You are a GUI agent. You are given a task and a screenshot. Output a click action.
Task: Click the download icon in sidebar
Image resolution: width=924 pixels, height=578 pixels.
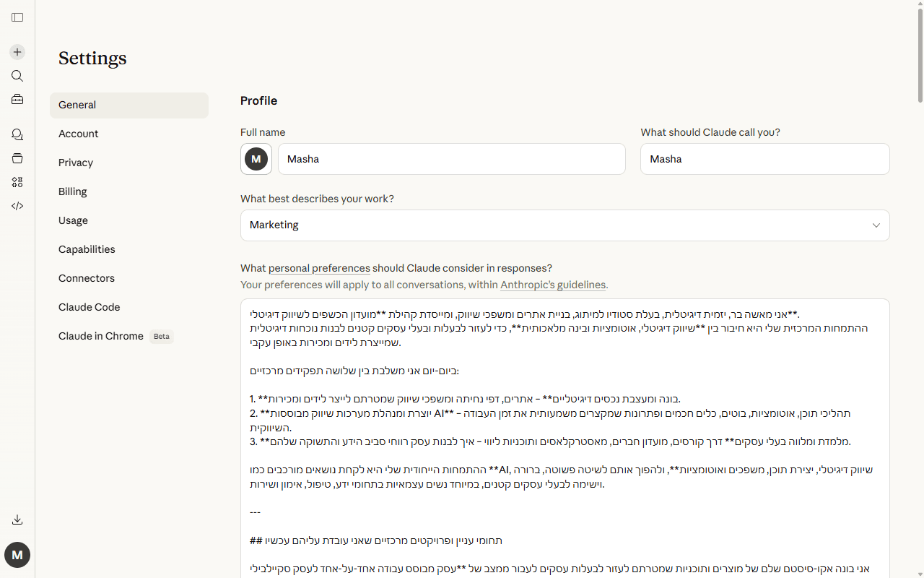17,519
